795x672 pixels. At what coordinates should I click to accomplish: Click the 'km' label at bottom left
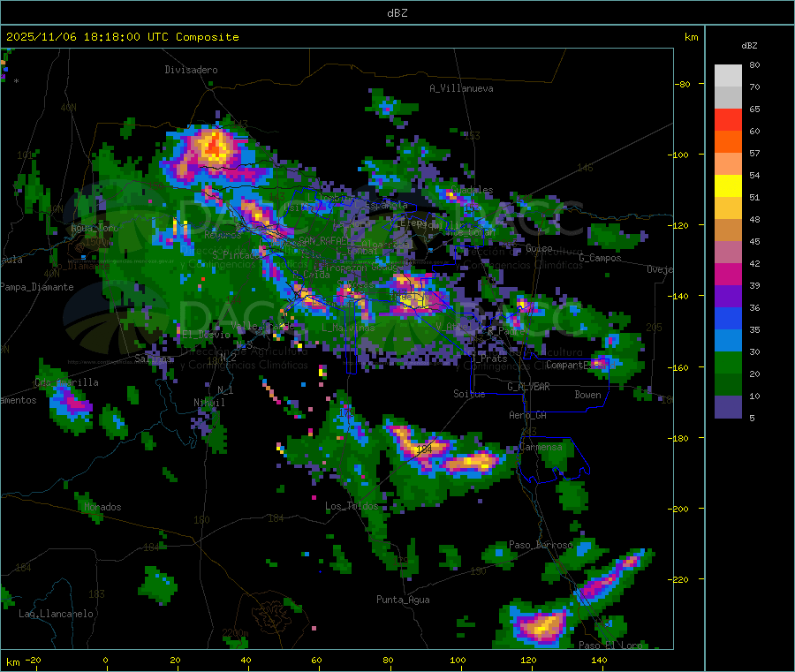12,662
